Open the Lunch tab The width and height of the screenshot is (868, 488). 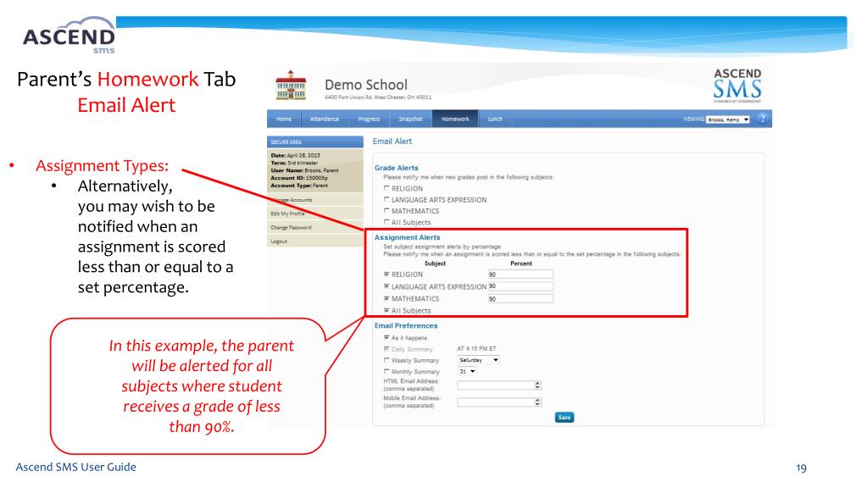(x=495, y=119)
